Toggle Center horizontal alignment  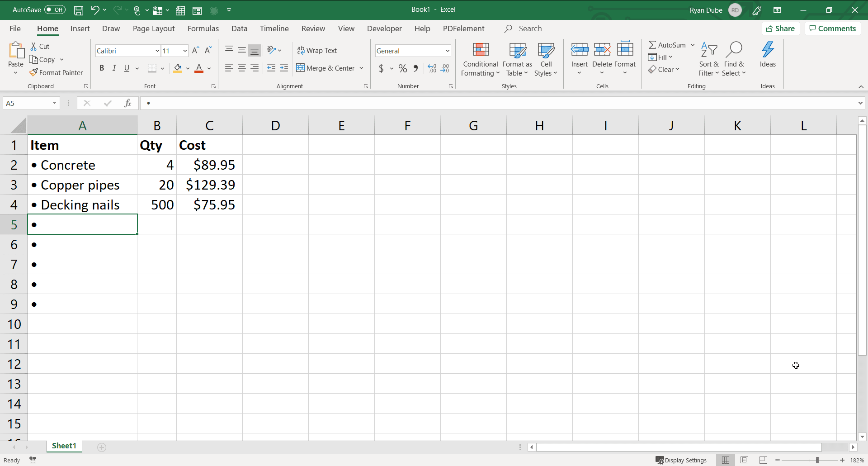242,68
